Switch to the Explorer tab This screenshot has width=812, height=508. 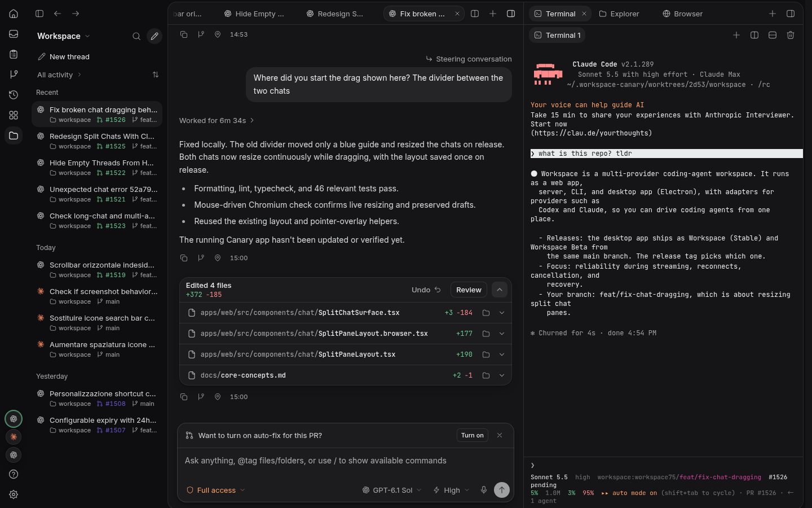tap(619, 14)
